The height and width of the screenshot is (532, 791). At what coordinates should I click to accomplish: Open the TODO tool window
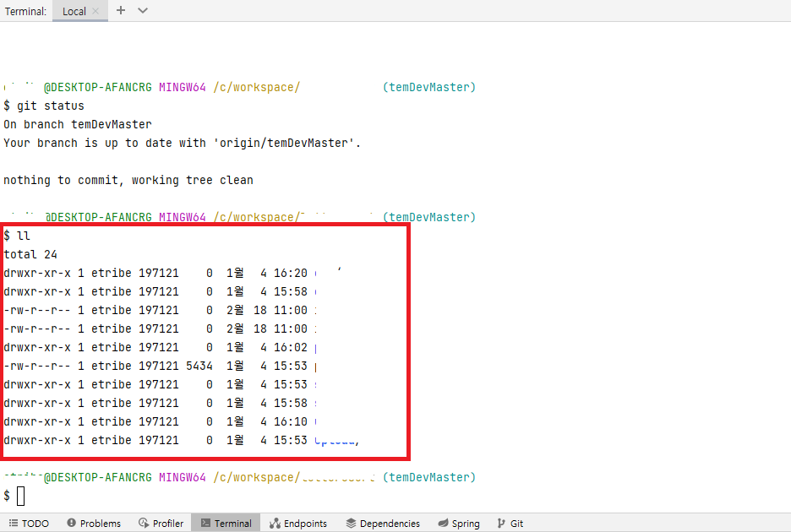pyautogui.click(x=28, y=523)
